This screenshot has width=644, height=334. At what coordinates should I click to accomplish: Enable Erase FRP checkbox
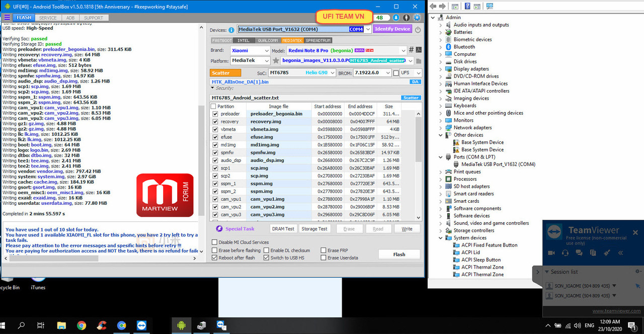[x=324, y=250]
